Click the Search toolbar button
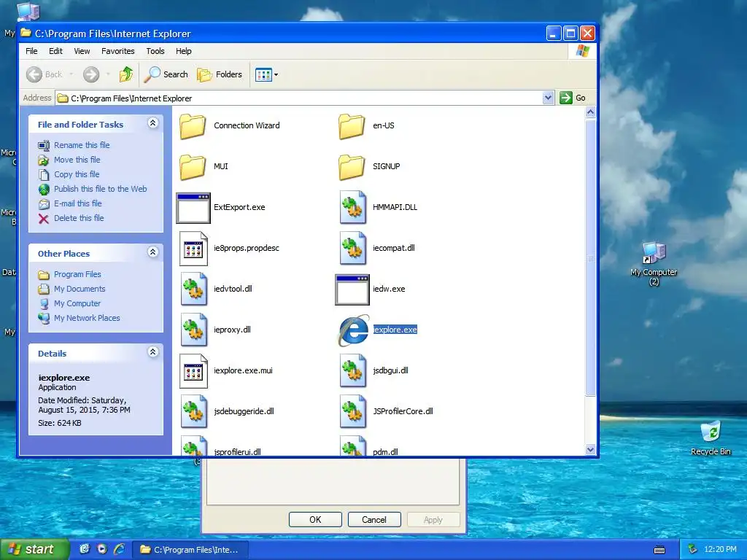 (x=166, y=74)
